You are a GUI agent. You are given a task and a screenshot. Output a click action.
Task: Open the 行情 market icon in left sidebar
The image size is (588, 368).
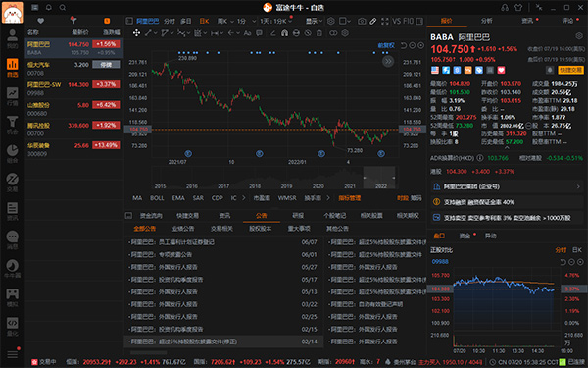coord(12,96)
